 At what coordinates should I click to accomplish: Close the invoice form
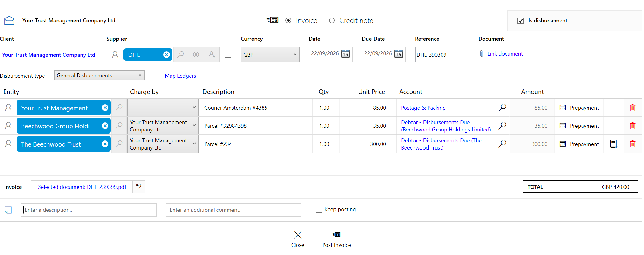coord(298,239)
